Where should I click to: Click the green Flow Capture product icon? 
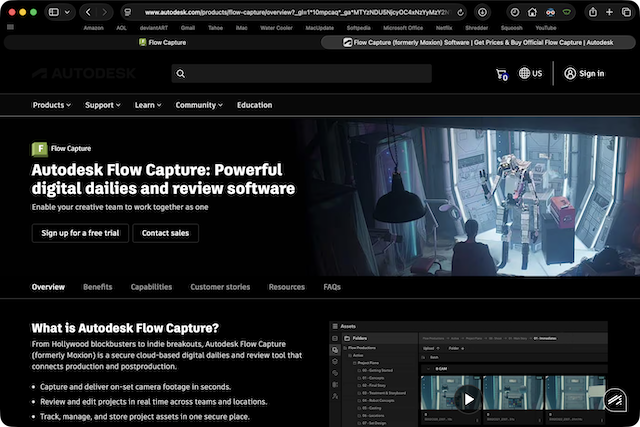(39, 148)
